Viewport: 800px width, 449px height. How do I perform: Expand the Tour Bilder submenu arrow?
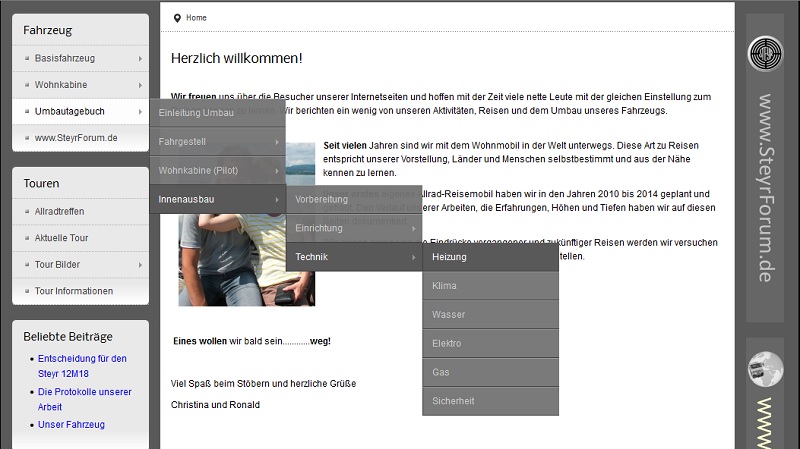(140, 265)
